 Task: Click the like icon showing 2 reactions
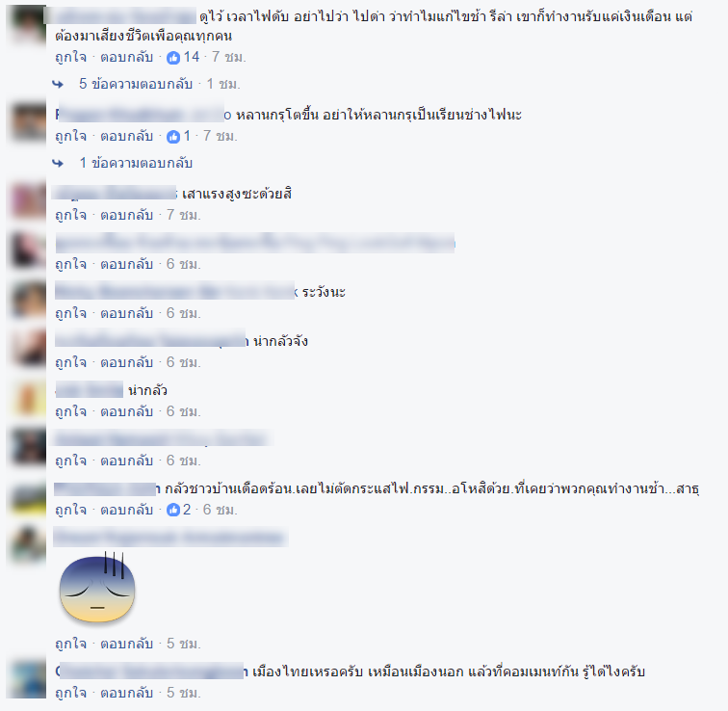(173, 510)
